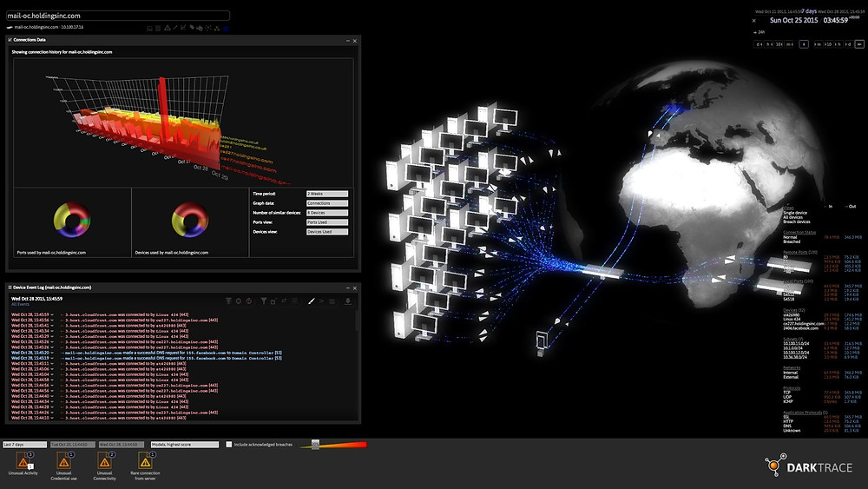This screenshot has height=489, width=868.
Task: Open the Ports view dropdown
Action: [327, 222]
